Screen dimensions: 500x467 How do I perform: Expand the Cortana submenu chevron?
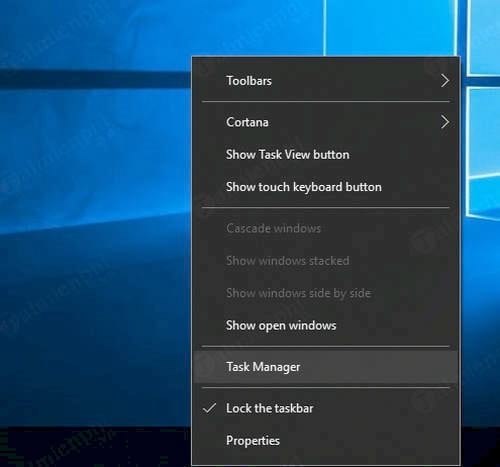pos(445,122)
